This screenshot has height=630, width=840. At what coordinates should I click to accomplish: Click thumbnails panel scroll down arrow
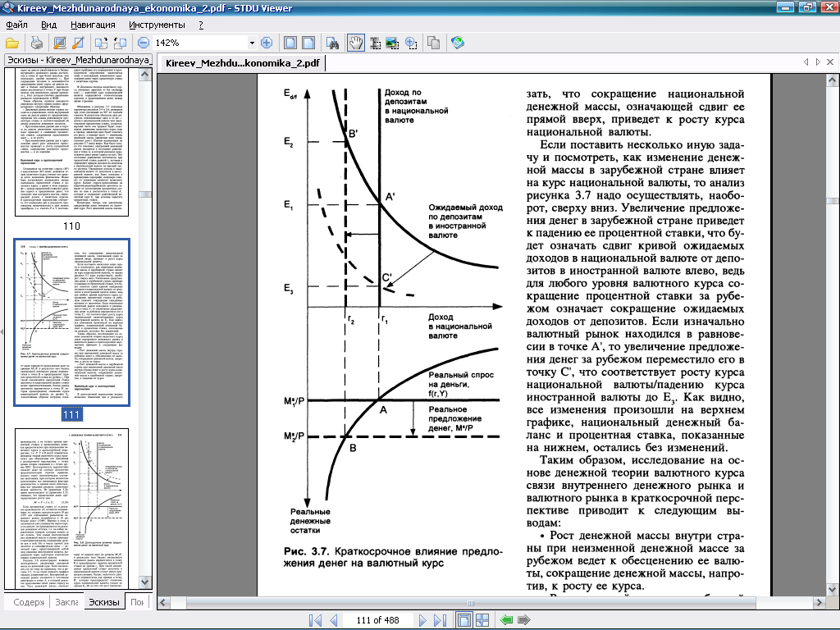click(145, 582)
